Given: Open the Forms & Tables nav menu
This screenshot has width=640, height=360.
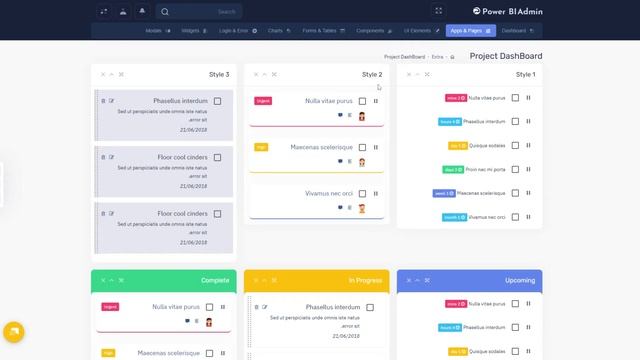Looking at the screenshot, I should (x=323, y=31).
